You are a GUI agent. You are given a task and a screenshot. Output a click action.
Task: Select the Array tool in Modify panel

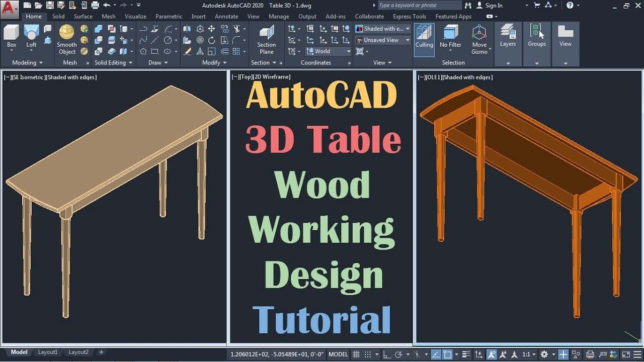click(236, 51)
